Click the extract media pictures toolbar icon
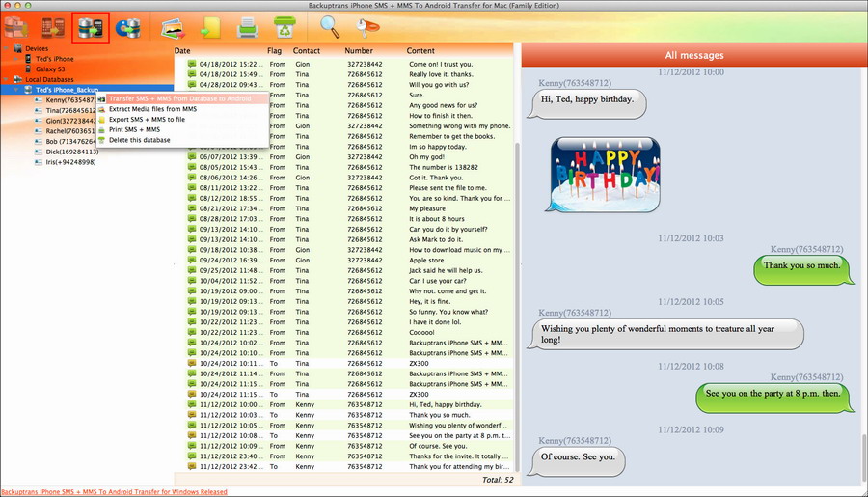The width and height of the screenshot is (868, 497). click(174, 28)
